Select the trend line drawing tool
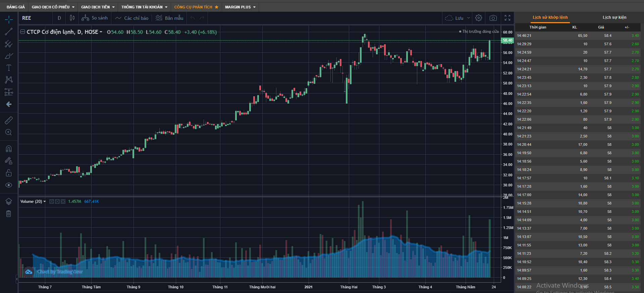 tap(9, 32)
